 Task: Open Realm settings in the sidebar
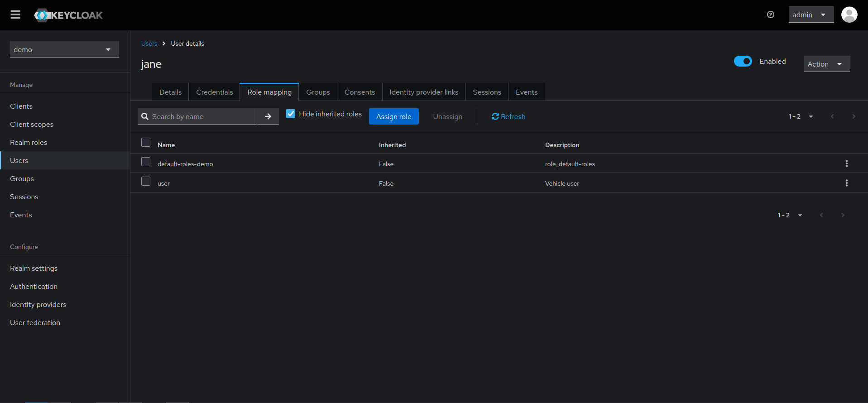[x=65, y=268]
